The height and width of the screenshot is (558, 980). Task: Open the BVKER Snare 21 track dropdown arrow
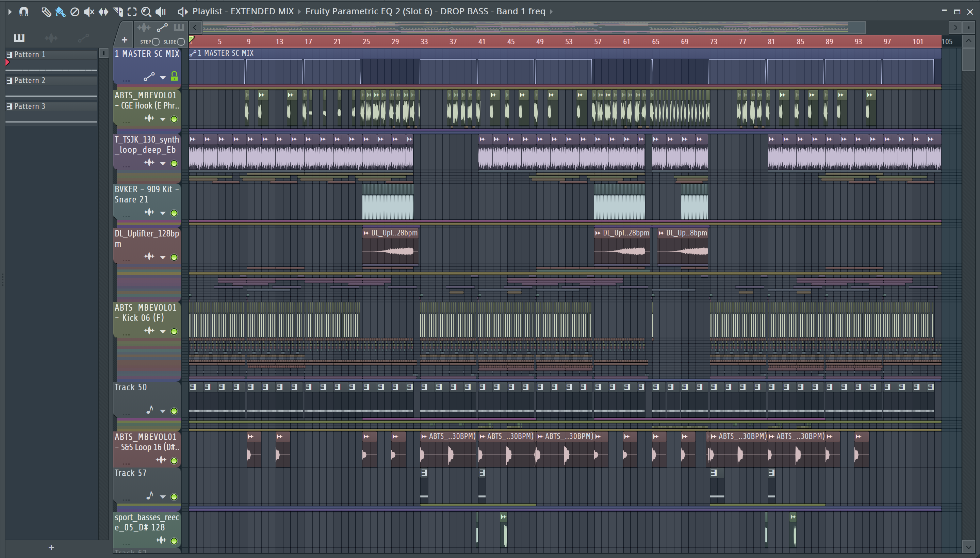[163, 213]
